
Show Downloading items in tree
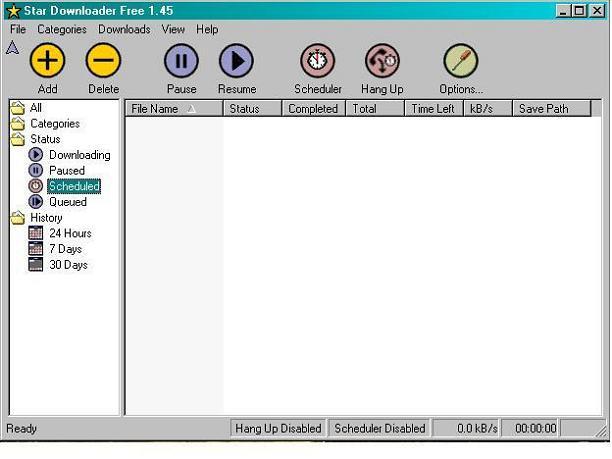(80, 155)
